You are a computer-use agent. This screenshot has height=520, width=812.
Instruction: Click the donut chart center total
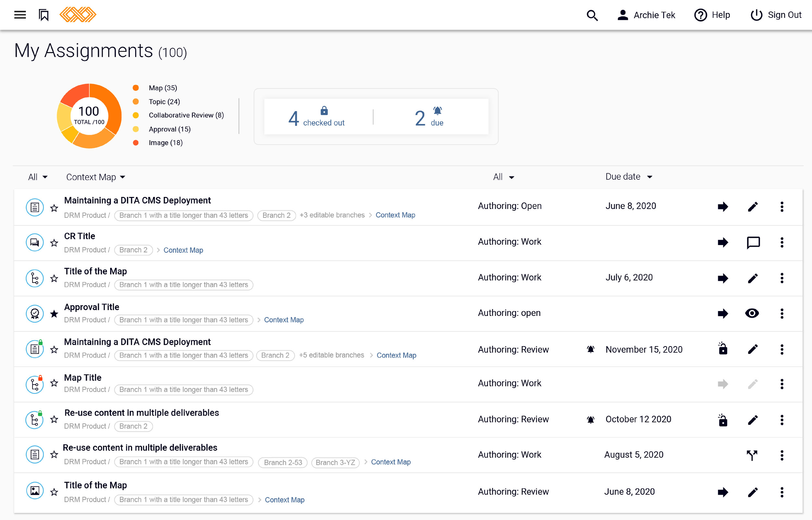[x=89, y=115]
